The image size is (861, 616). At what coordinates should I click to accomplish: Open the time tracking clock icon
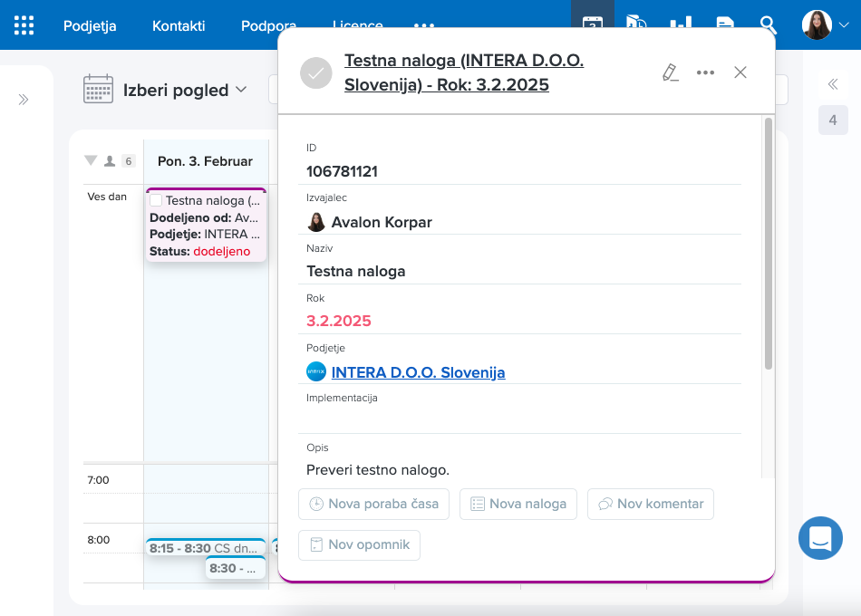(636, 24)
